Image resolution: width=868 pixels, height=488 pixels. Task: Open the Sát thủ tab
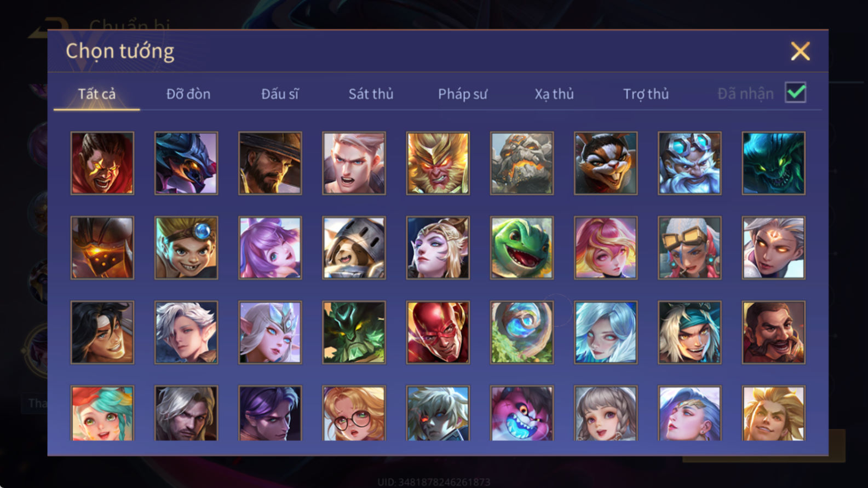pos(371,94)
